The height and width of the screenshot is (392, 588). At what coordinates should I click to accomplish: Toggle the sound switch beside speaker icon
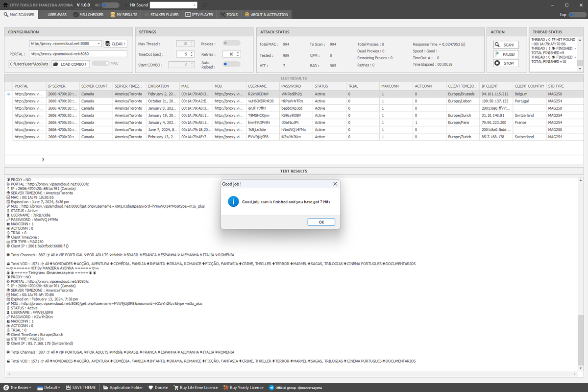[110, 5]
